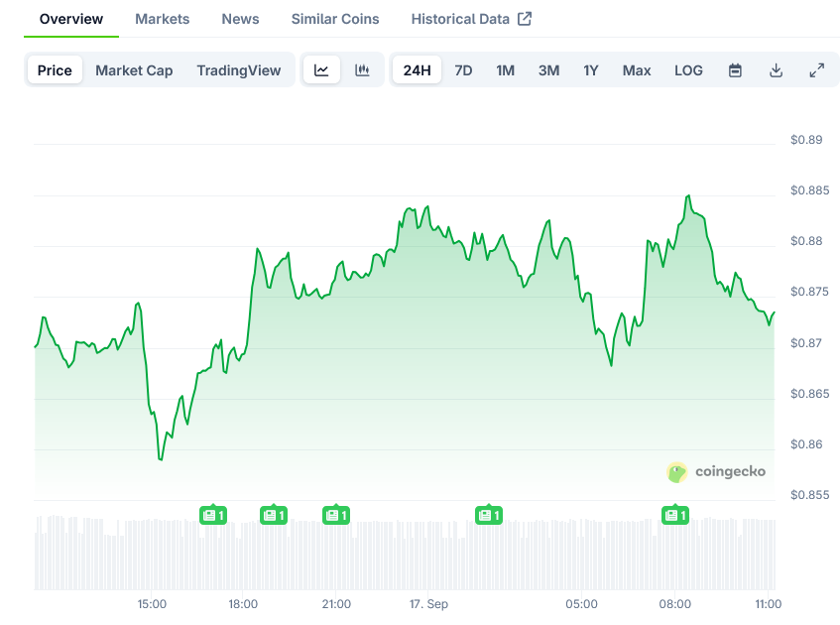Go to the News tab

pos(240,19)
